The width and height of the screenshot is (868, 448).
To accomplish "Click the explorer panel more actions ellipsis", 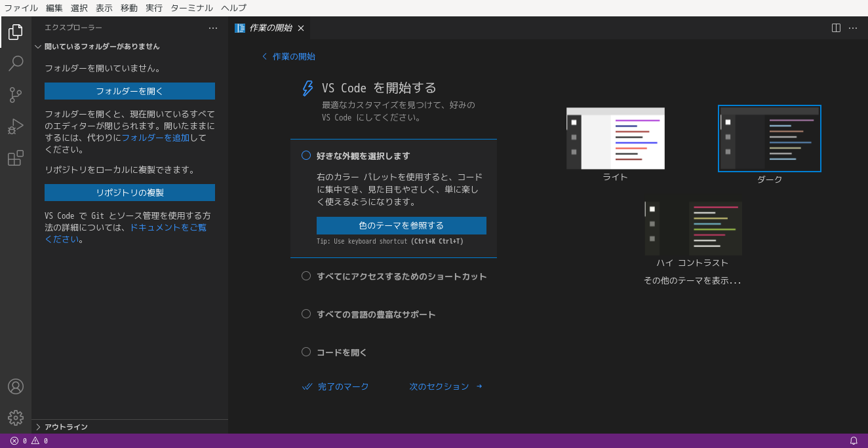I will (213, 28).
